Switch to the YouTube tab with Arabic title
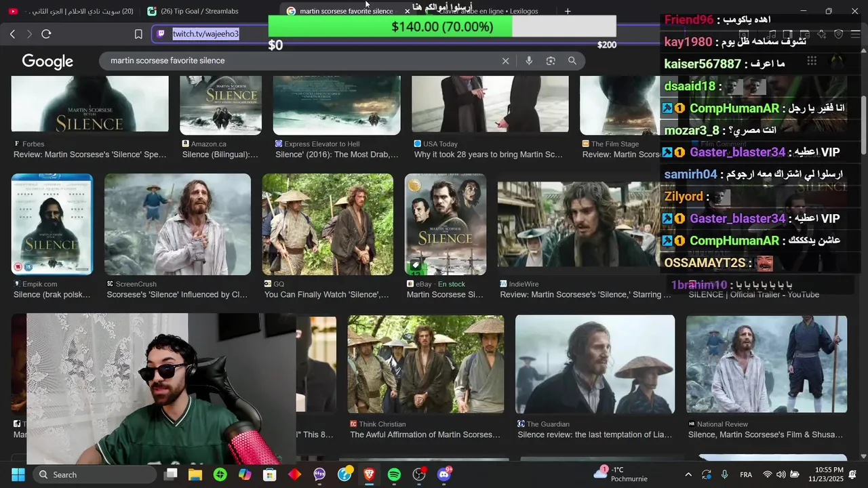The height and width of the screenshot is (488, 868). pyautogui.click(x=72, y=11)
